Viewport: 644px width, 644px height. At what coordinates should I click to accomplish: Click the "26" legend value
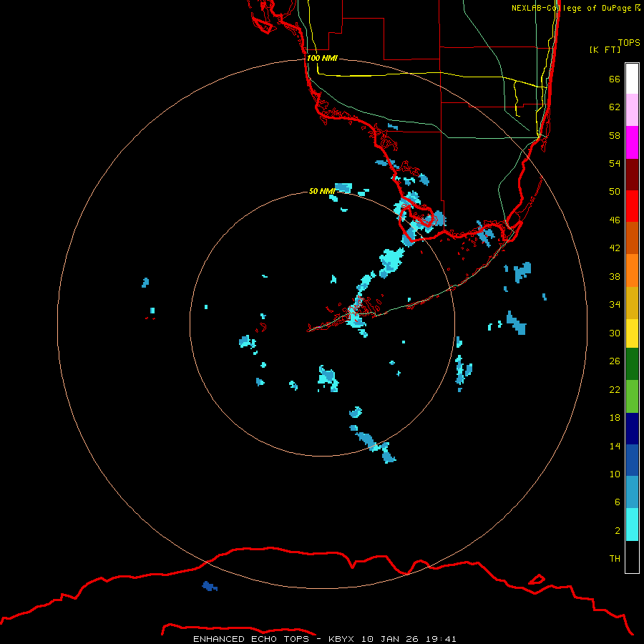tap(615, 361)
